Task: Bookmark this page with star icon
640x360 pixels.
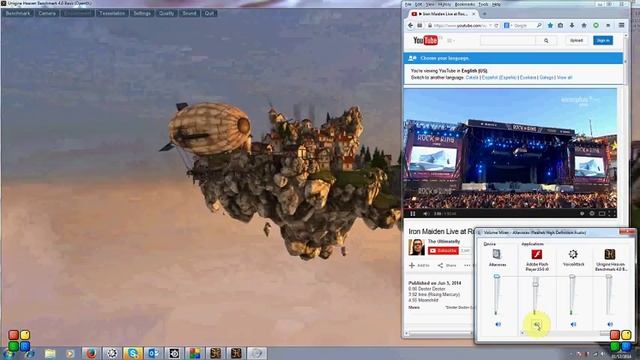Action: click(550, 25)
